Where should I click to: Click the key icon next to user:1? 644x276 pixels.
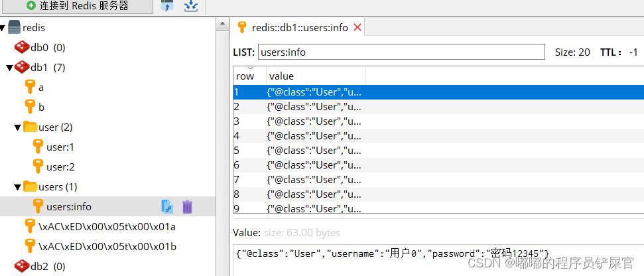pos(38,147)
